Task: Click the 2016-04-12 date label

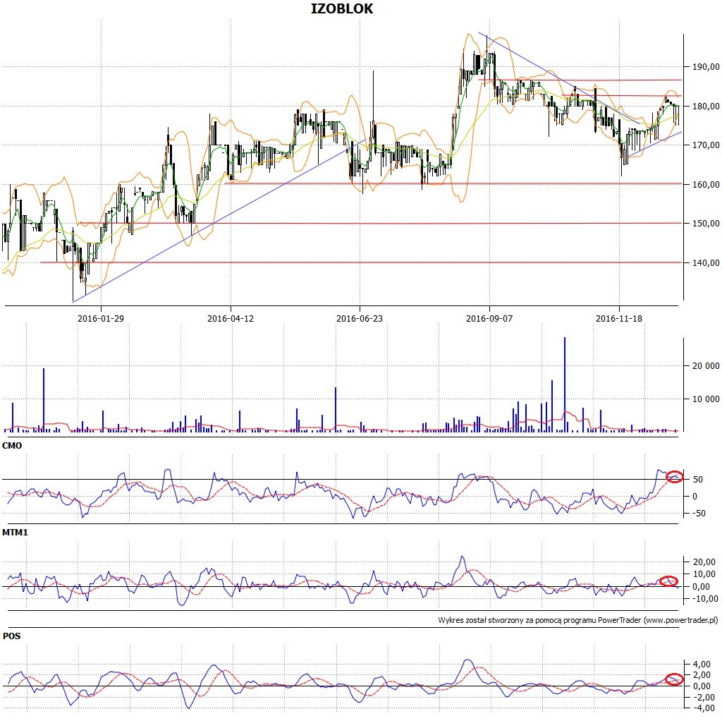Action: point(230,319)
